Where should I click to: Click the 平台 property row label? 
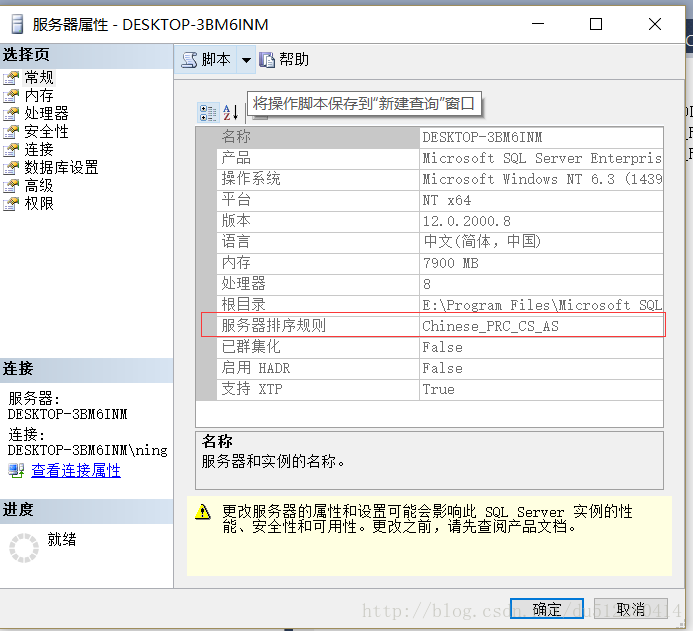[x=236, y=200]
